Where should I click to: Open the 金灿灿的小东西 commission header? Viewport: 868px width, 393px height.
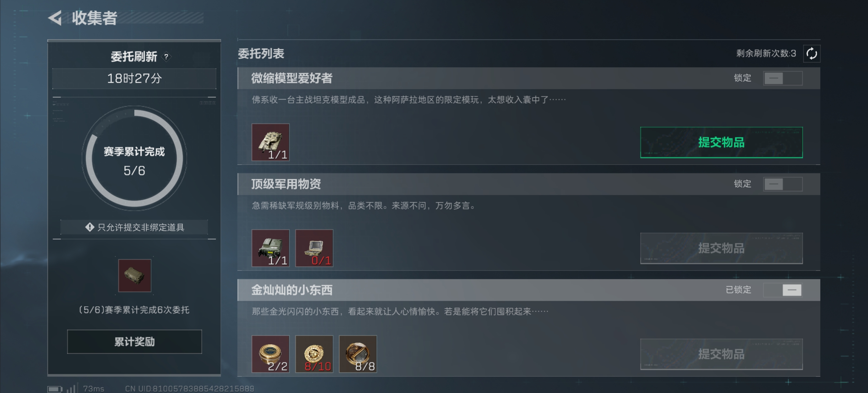pyautogui.click(x=529, y=290)
